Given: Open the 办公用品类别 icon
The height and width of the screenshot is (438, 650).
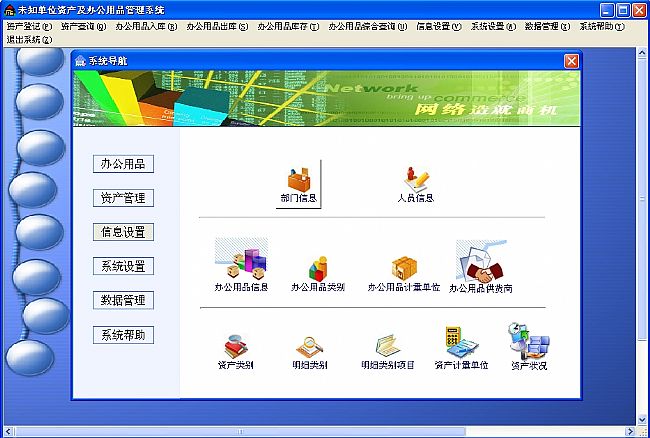Looking at the screenshot, I should (318, 273).
